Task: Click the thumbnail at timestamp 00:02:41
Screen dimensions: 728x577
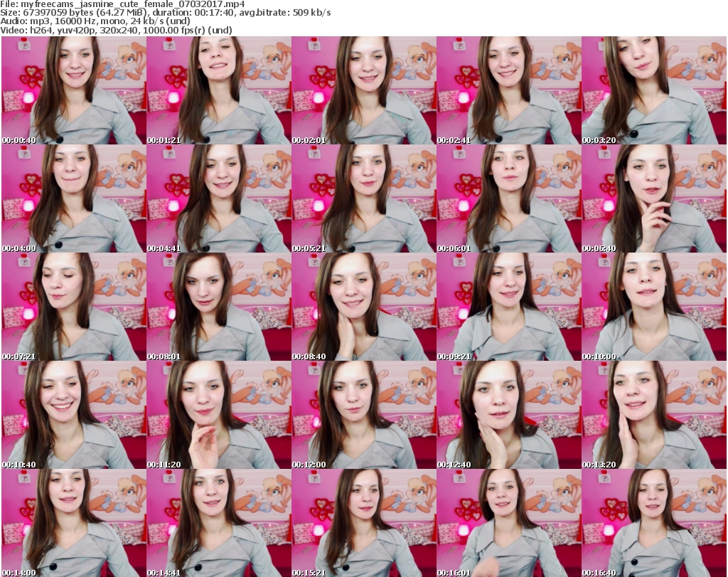Action: click(509, 90)
